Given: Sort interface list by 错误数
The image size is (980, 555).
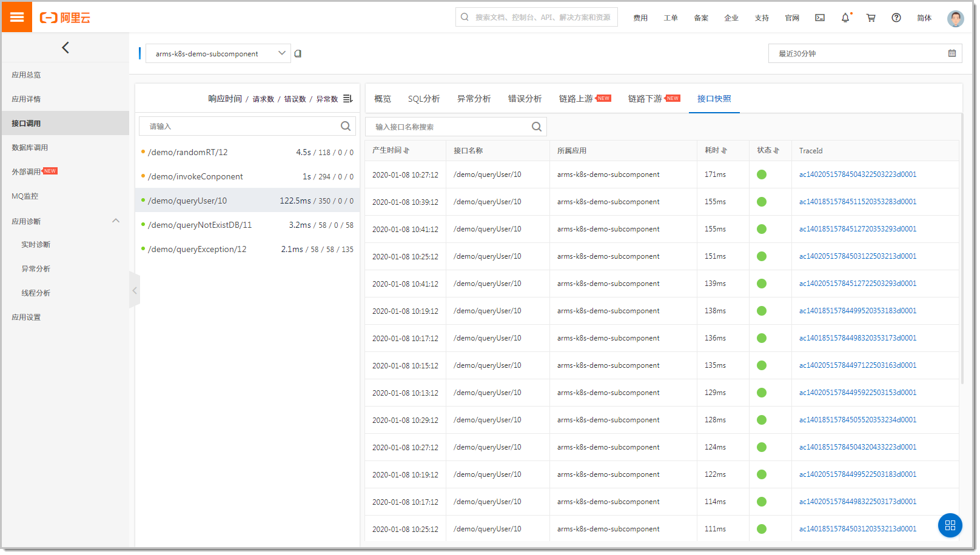Looking at the screenshot, I should click(295, 99).
